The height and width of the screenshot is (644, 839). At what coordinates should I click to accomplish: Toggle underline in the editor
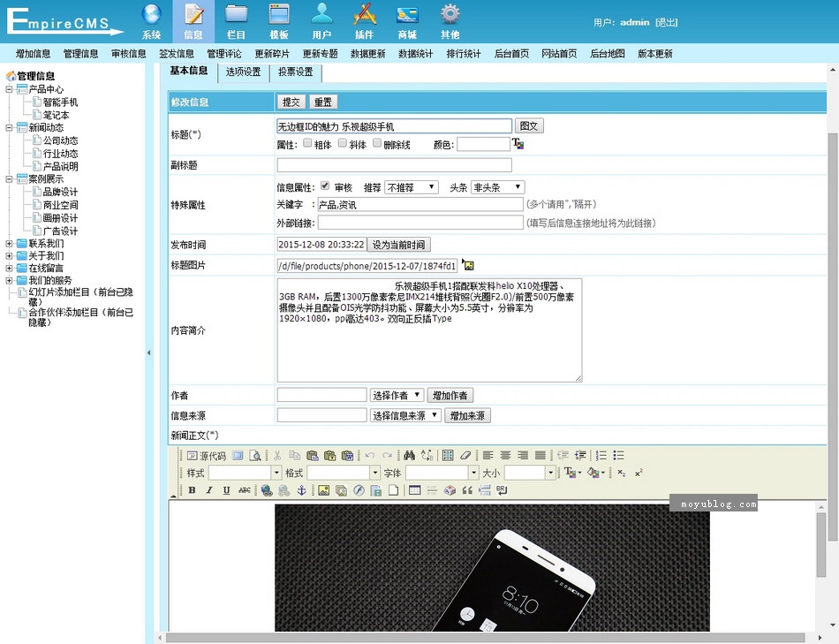(x=226, y=489)
